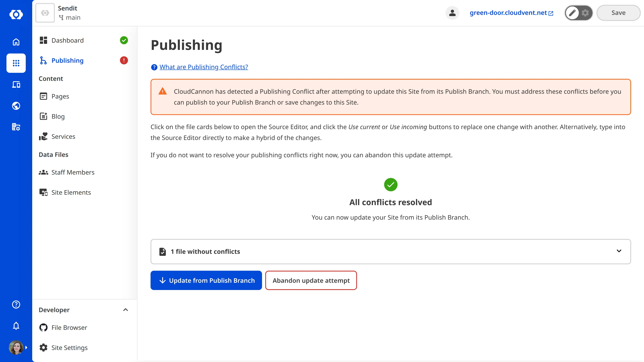
Task: Click the Publishing page heading
Action: (x=187, y=45)
